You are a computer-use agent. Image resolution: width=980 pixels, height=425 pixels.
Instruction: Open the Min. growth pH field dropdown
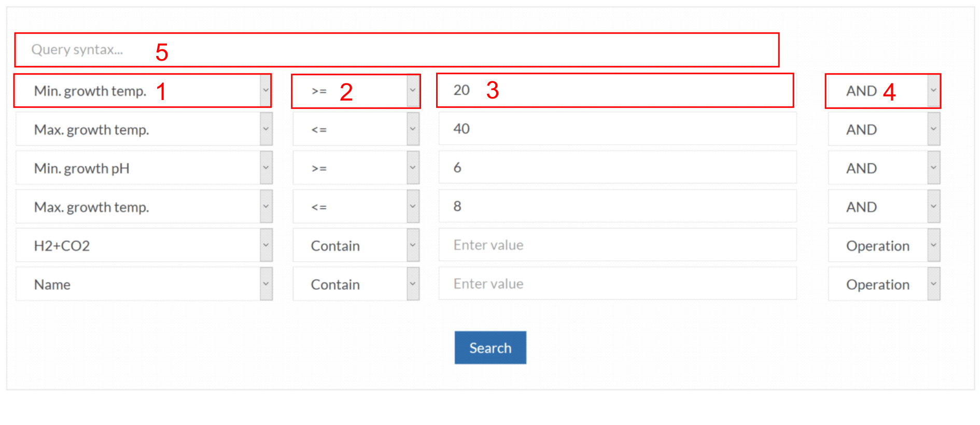pos(144,168)
